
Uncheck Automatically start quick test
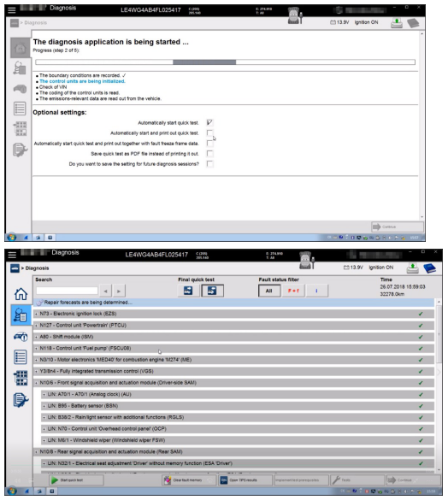[x=209, y=122]
